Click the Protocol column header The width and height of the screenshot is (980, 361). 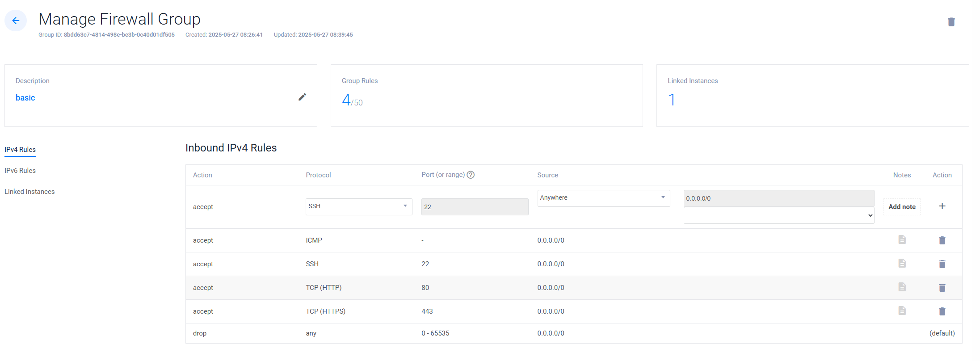click(x=318, y=175)
